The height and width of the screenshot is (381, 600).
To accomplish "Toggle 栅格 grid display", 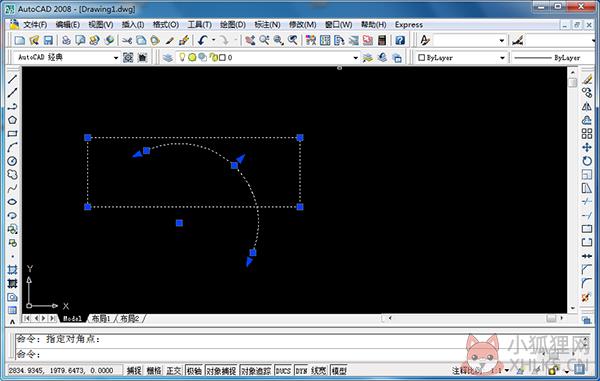I will 154,370.
